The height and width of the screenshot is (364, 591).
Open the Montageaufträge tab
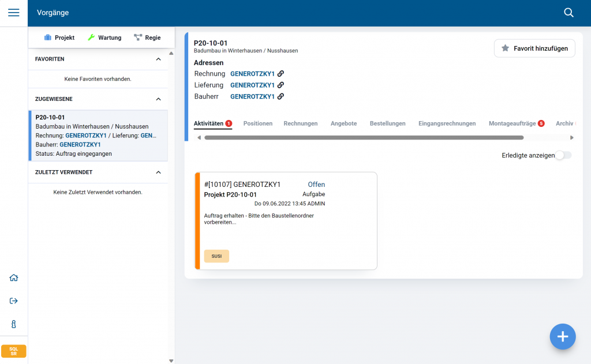512,123
